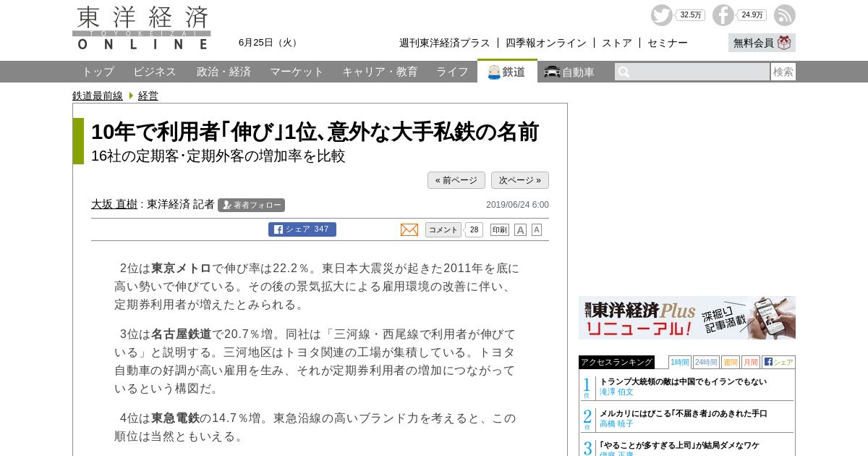Click the 著者フォロー button
The image size is (868, 456).
pyautogui.click(x=251, y=205)
